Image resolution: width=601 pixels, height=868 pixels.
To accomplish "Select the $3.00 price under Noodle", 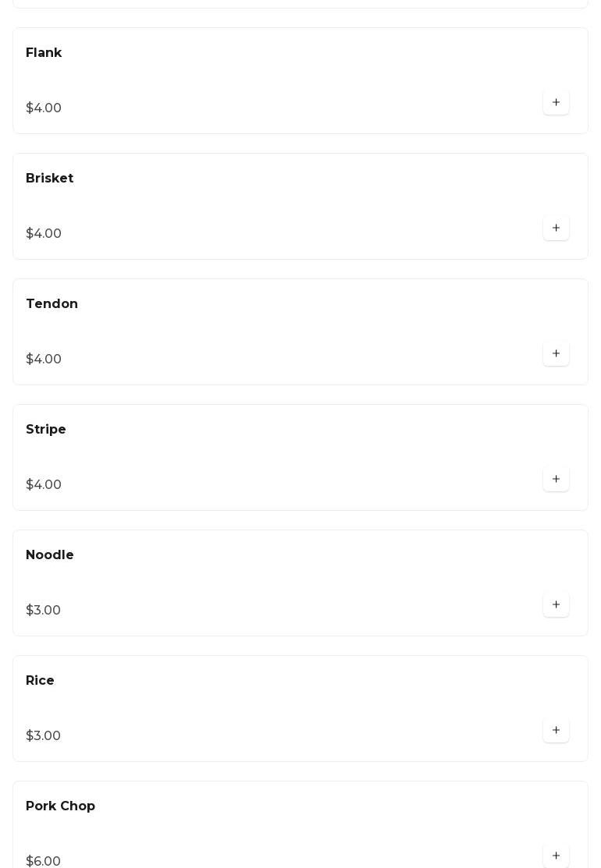I will point(43,610).
